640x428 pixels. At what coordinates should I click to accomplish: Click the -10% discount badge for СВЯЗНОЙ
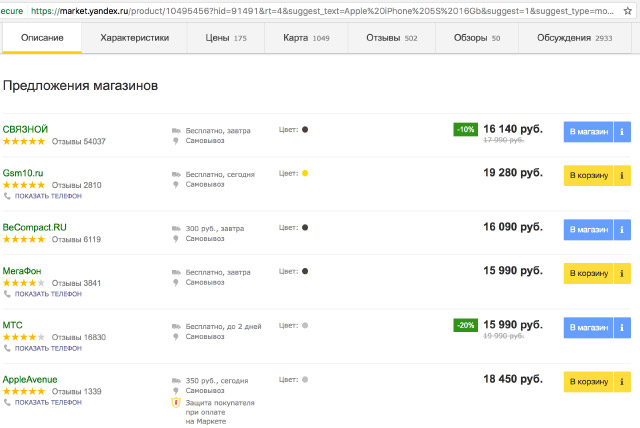click(x=465, y=129)
